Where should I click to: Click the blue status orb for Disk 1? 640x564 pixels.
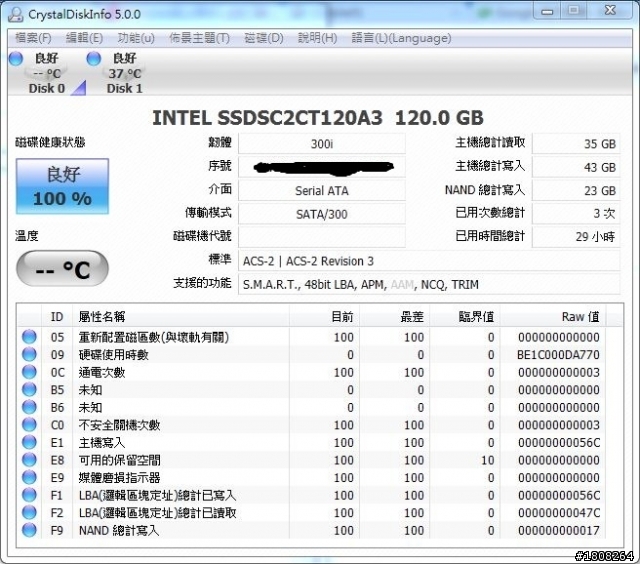coord(93,59)
